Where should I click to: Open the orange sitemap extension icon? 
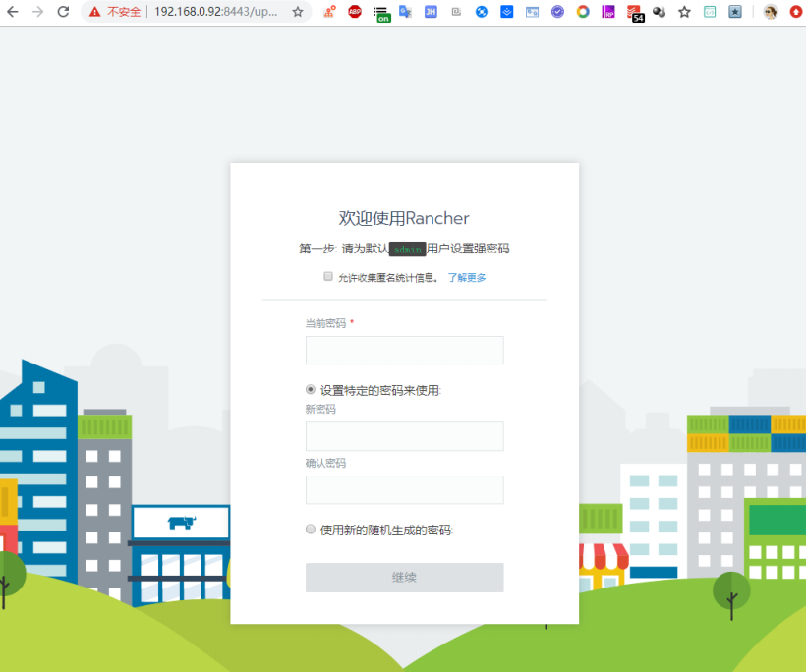(x=329, y=12)
